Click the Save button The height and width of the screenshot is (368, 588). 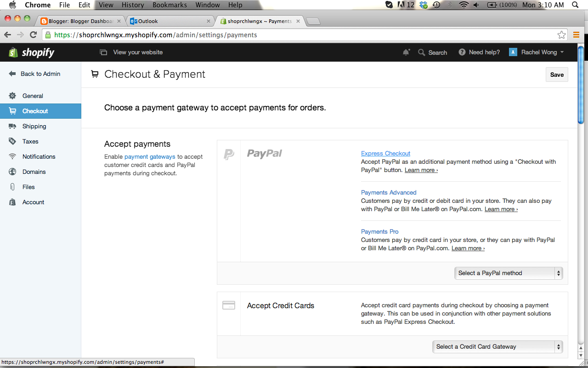click(x=557, y=75)
